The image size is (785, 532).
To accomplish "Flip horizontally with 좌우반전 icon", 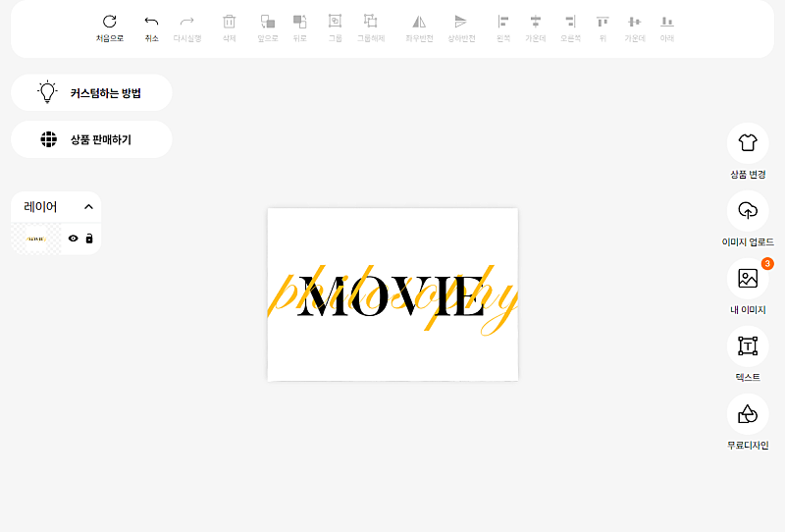I will 419,22.
